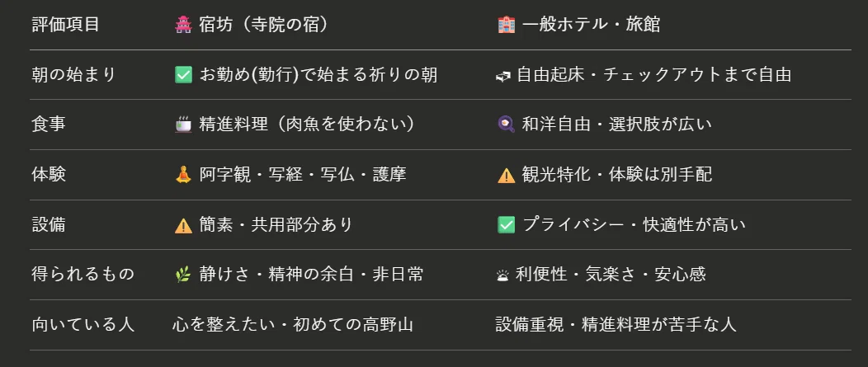Click the teacup icon beside 精進料理

click(182, 125)
